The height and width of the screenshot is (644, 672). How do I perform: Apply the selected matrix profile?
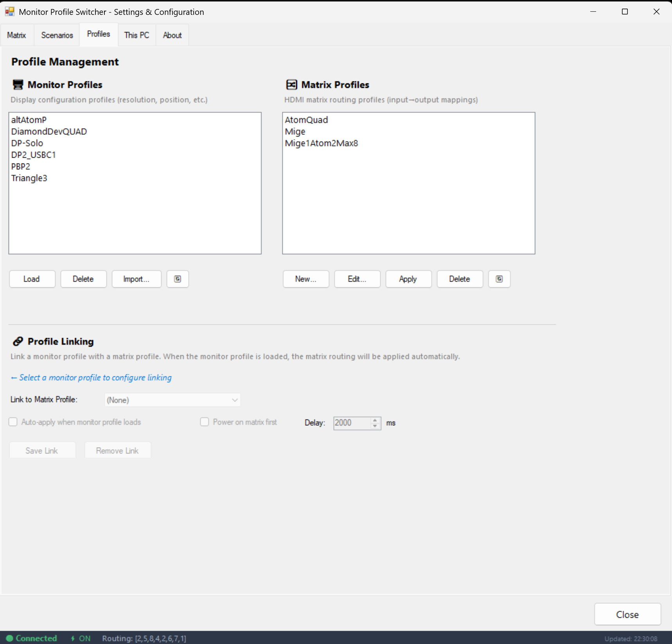(408, 279)
